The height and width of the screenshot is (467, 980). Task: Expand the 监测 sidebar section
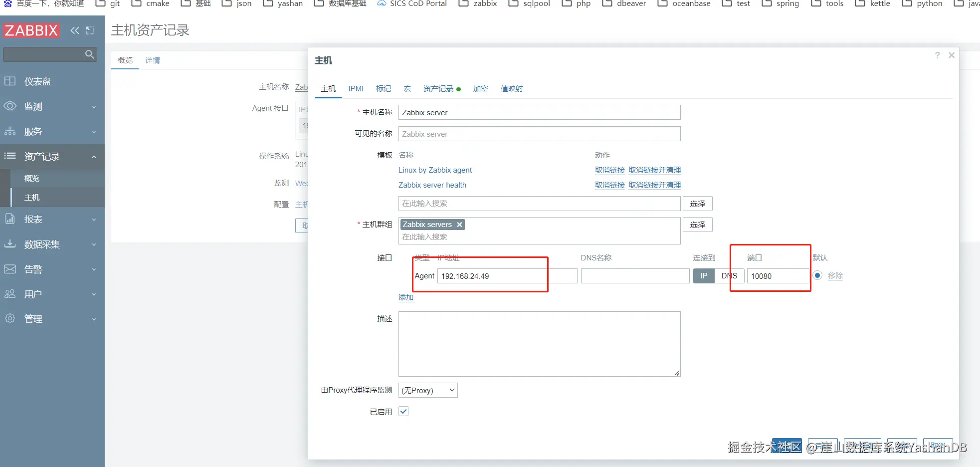coord(52,106)
